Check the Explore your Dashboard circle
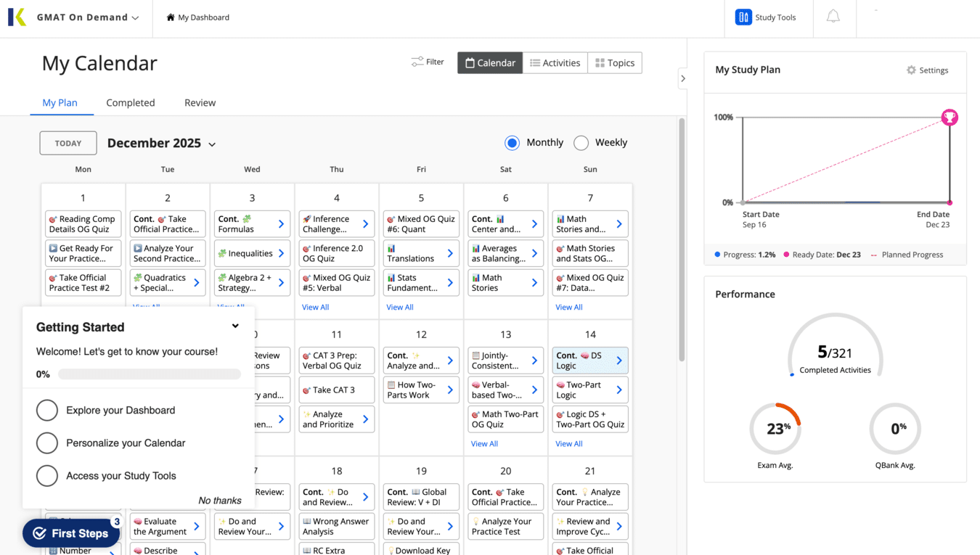 tap(47, 411)
